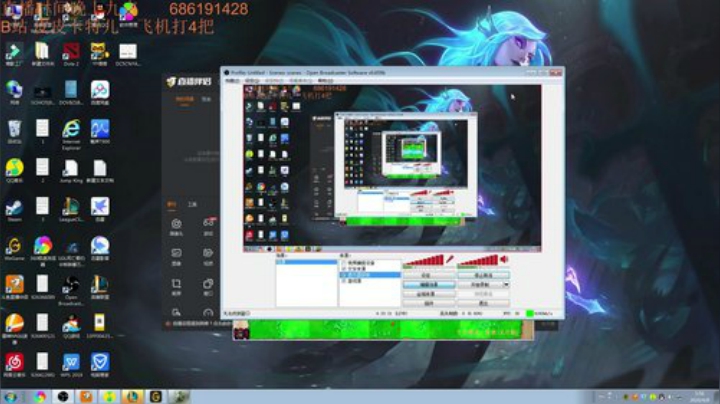
Task: Mute the desktop speaker icon in OBS
Action: coord(505,260)
